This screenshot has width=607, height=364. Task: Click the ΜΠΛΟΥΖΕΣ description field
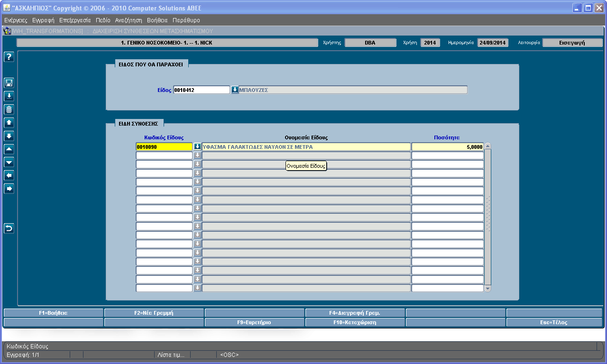[353, 90]
